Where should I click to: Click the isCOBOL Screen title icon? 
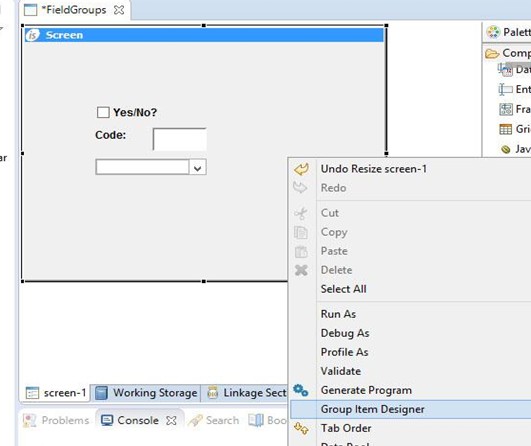pos(33,35)
